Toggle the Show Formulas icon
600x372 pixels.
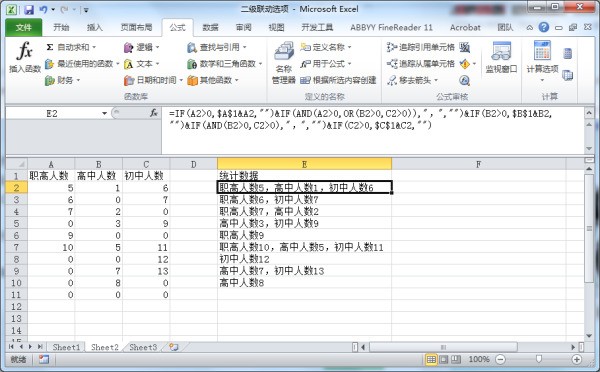(465, 47)
